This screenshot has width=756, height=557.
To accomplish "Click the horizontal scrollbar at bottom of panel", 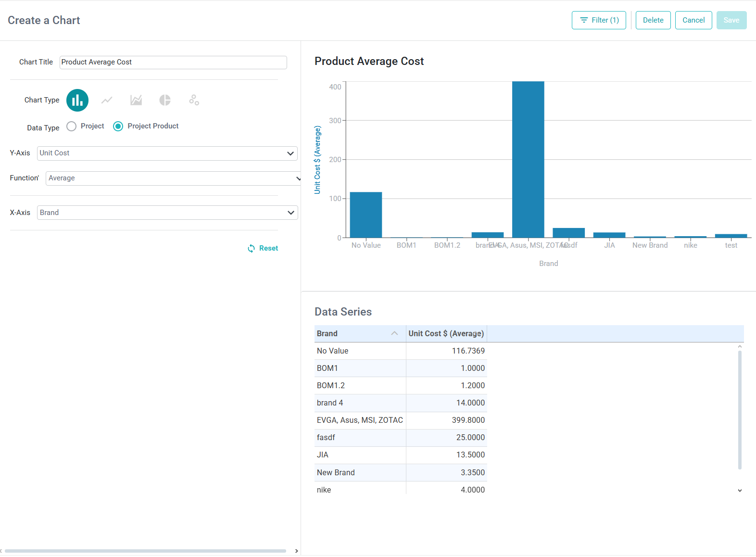I will click(x=145, y=551).
